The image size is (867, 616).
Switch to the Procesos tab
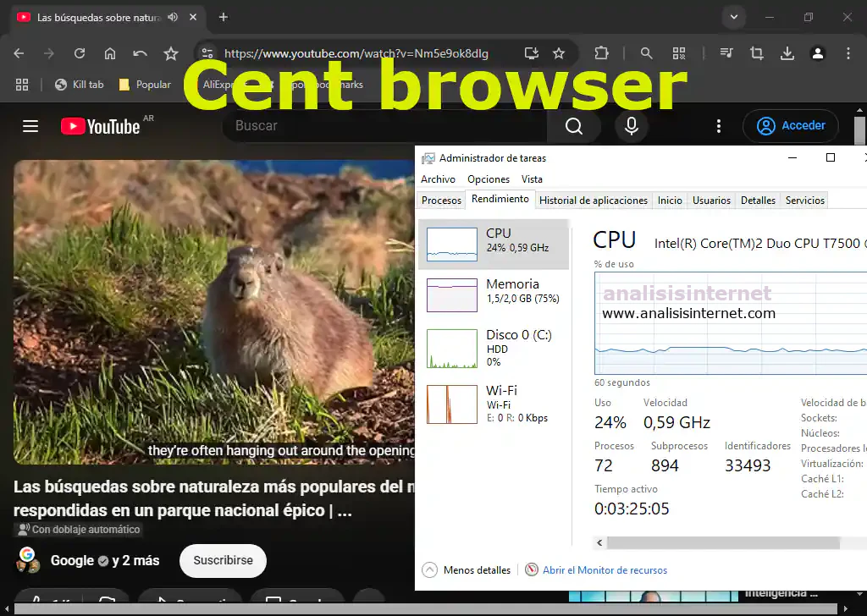[441, 200]
